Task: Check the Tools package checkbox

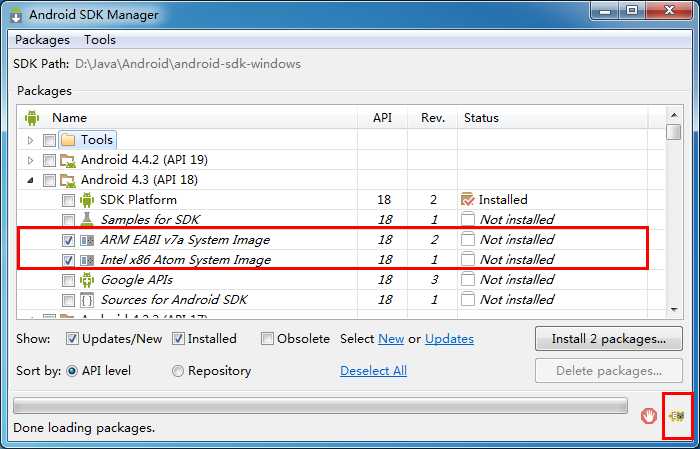Action: [x=49, y=141]
